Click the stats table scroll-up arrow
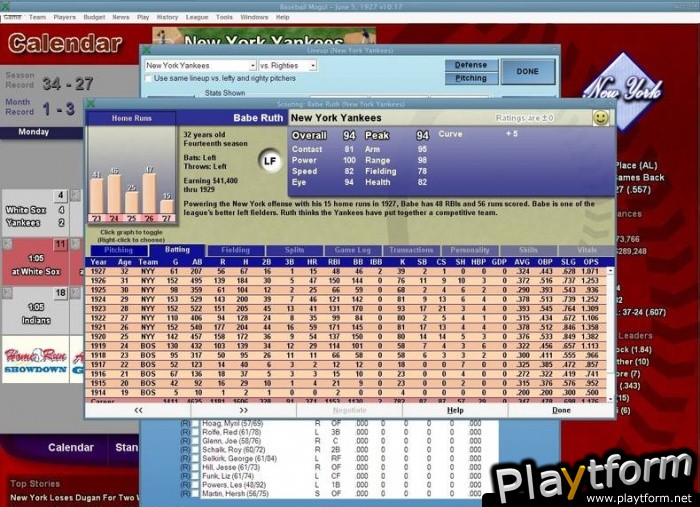This screenshot has width=700, height=507. [610, 271]
